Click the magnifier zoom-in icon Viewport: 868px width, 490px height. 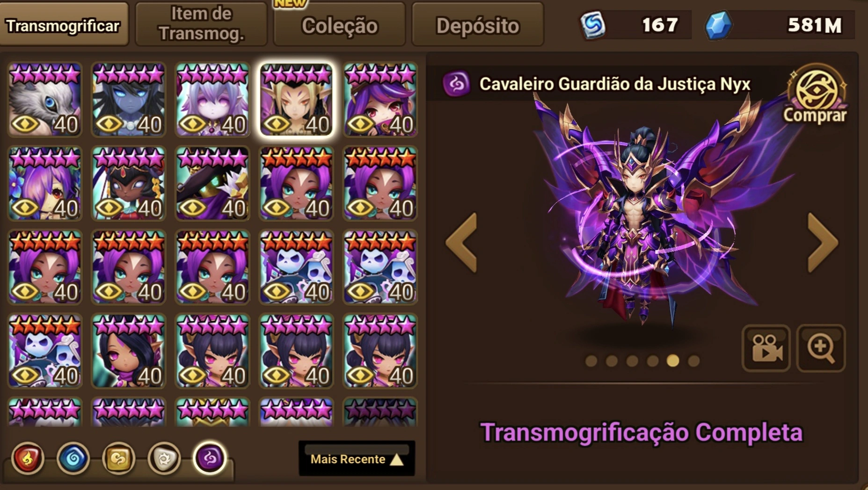click(821, 348)
